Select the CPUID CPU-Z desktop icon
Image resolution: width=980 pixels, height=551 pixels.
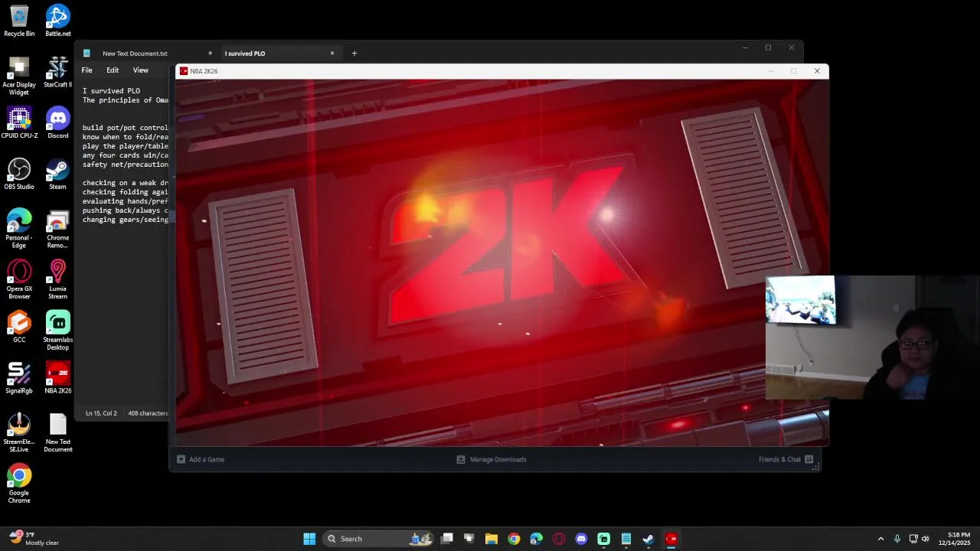(x=19, y=122)
